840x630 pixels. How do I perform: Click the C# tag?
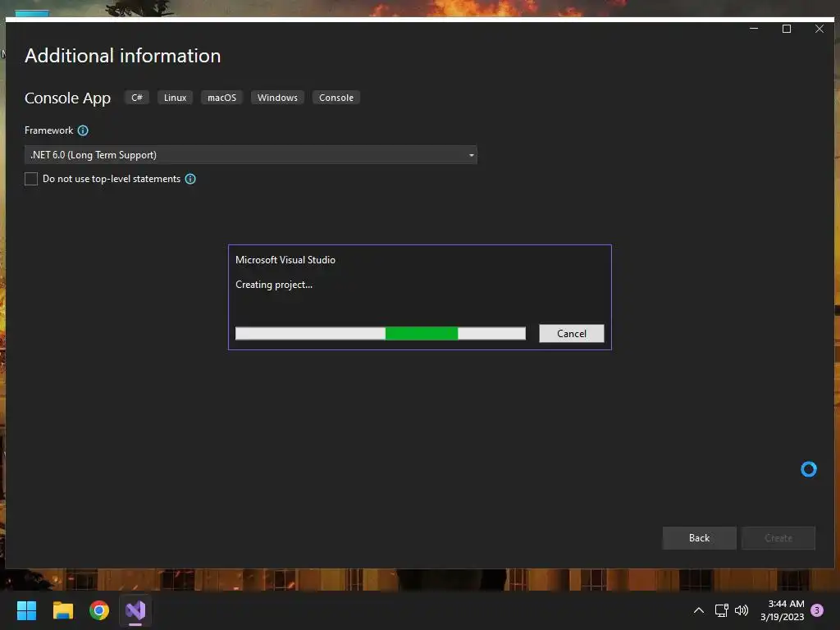coord(137,98)
